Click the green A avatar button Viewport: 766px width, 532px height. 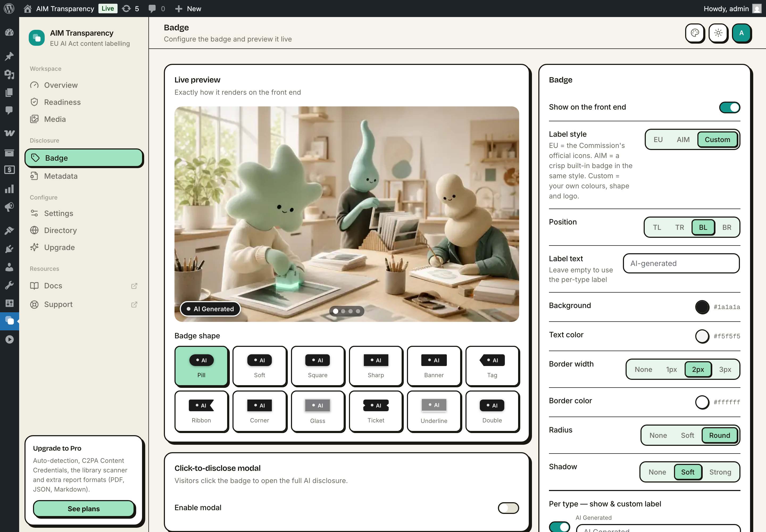click(x=741, y=33)
